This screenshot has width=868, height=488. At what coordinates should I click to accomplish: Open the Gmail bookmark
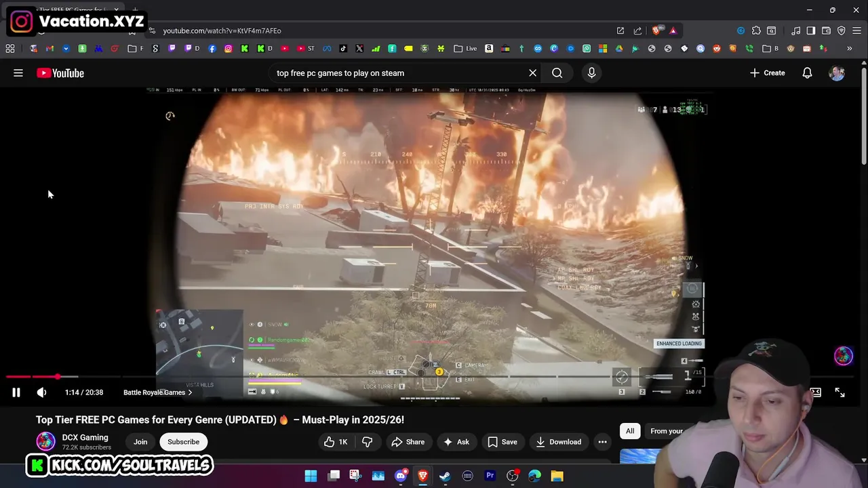[x=50, y=49]
